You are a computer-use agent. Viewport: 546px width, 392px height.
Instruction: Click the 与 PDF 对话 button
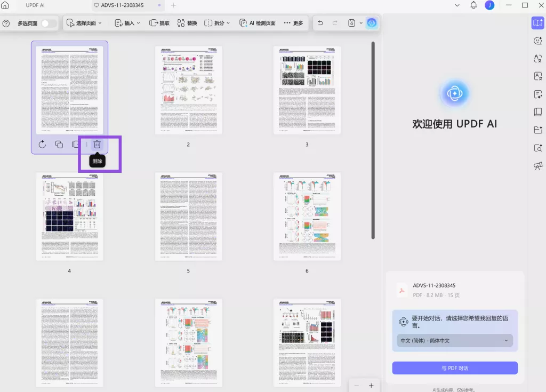[454, 368]
